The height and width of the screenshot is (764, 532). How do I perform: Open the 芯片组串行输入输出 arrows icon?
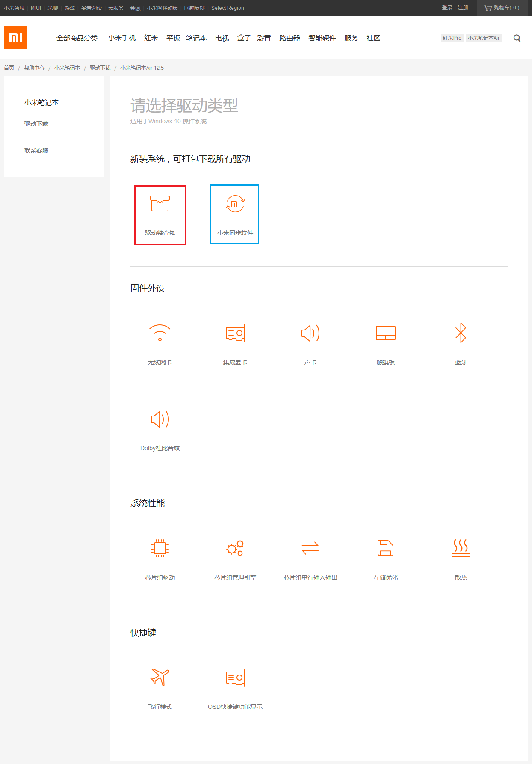[310, 548]
